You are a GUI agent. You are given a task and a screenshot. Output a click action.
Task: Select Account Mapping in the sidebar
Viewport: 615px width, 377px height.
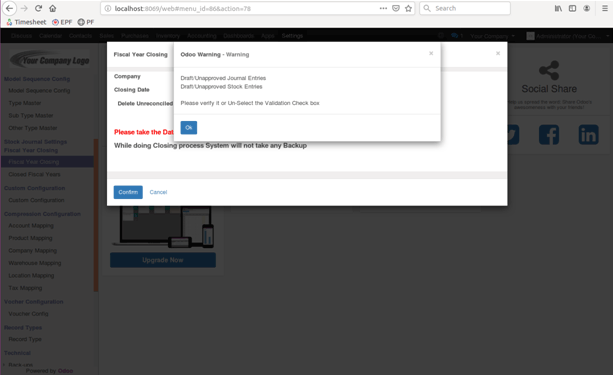(31, 226)
